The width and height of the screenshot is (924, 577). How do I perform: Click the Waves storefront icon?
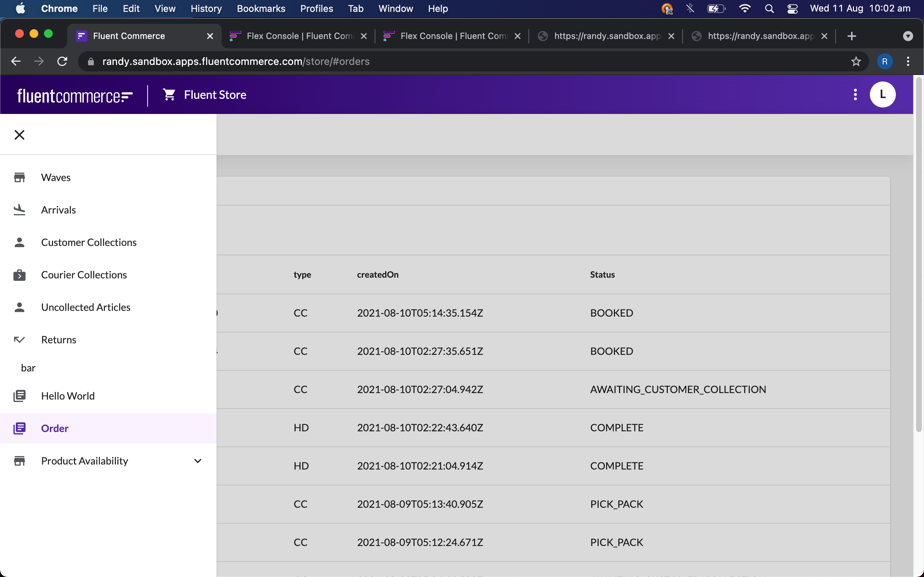[x=19, y=177]
